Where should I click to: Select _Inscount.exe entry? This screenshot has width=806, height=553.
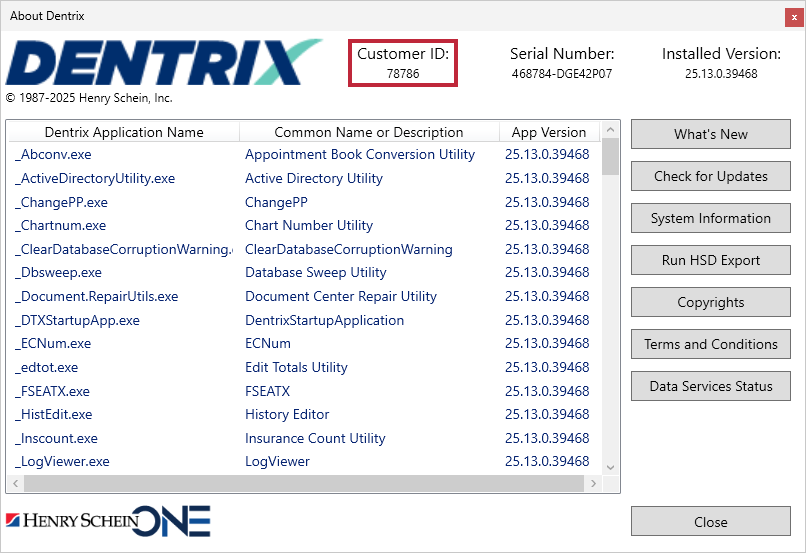click(57, 438)
